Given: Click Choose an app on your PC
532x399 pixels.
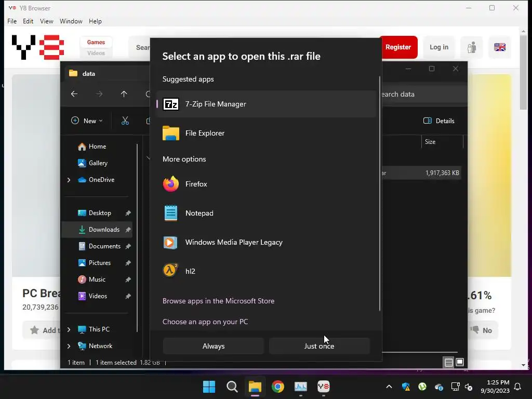Looking at the screenshot, I should point(205,322).
